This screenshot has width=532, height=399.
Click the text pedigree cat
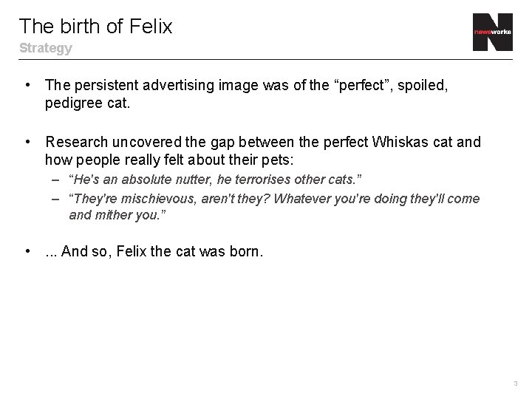point(87,103)
